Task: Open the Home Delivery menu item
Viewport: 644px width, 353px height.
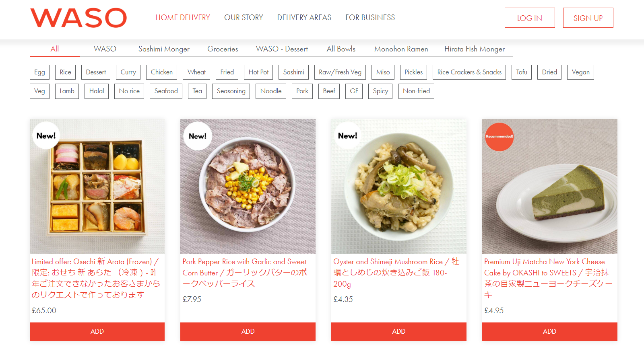Action: [x=183, y=18]
